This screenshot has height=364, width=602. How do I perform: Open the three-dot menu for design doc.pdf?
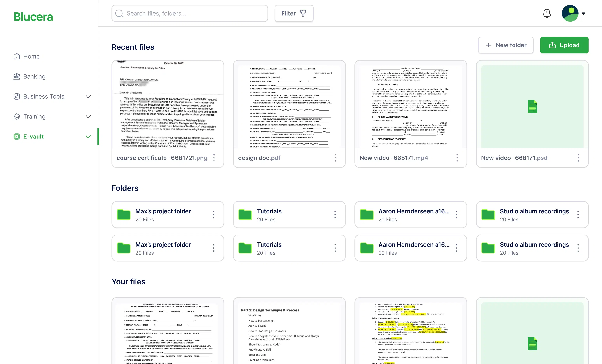[x=335, y=158]
